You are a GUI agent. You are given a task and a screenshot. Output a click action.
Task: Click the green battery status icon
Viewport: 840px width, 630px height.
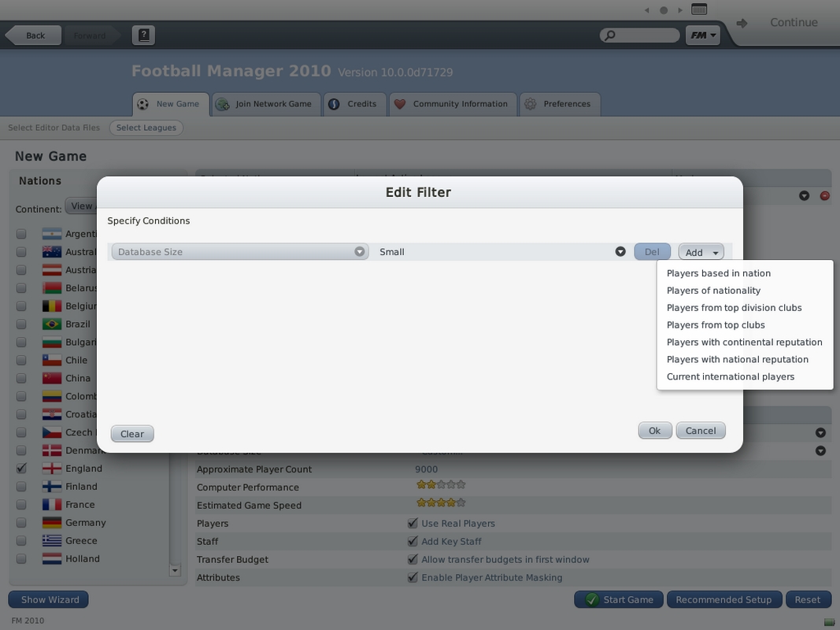(x=827, y=621)
